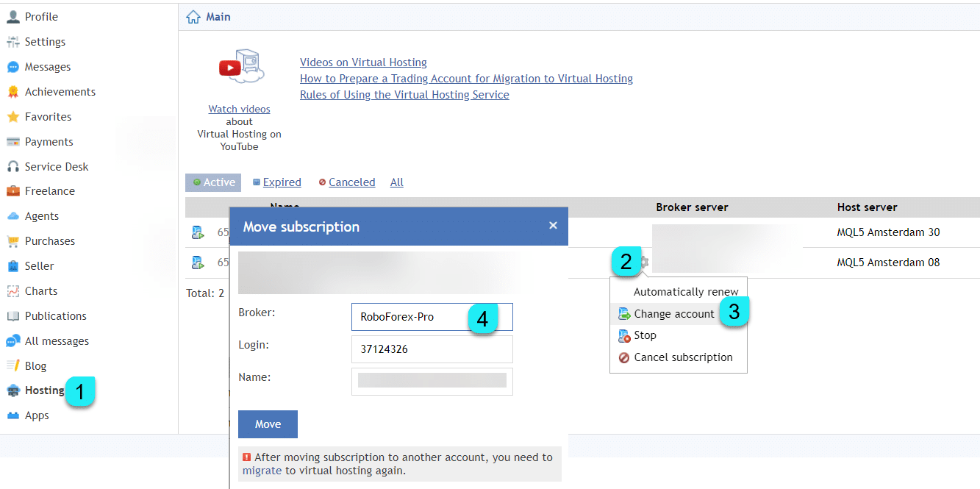This screenshot has height=489, width=980.
Task: Choose Stop from the context menu
Action: tap(645, 335)
